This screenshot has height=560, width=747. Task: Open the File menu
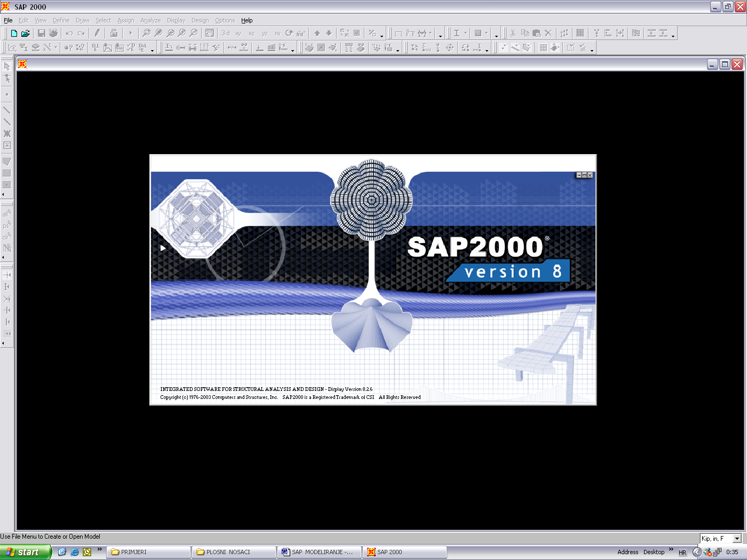click(8, 20)
